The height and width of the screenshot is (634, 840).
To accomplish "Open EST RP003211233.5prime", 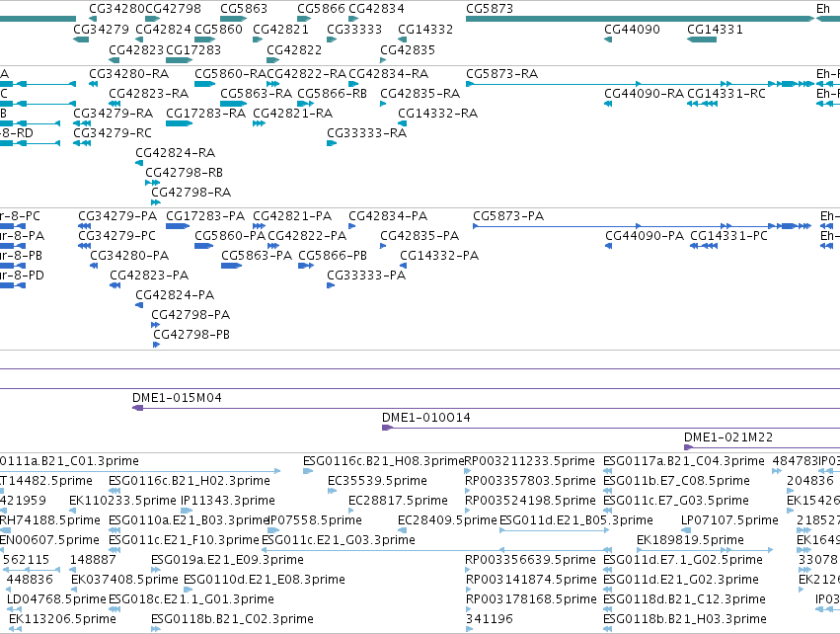I will [x=529, y=461].
